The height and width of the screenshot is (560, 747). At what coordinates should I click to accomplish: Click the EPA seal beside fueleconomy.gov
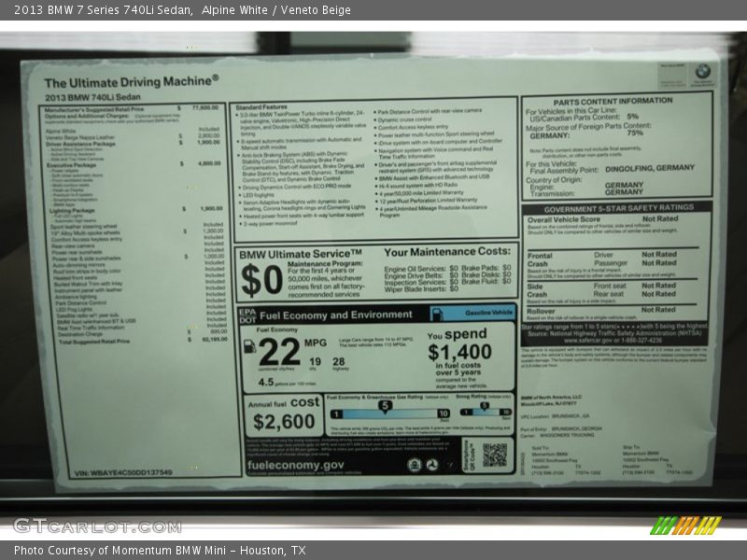tap(414, 464)
